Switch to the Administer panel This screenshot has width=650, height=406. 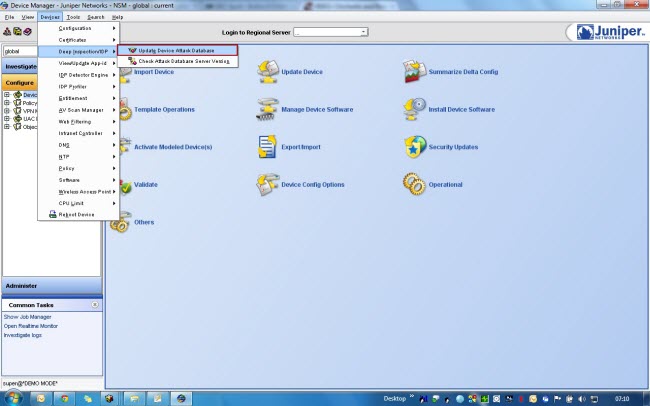52,286
